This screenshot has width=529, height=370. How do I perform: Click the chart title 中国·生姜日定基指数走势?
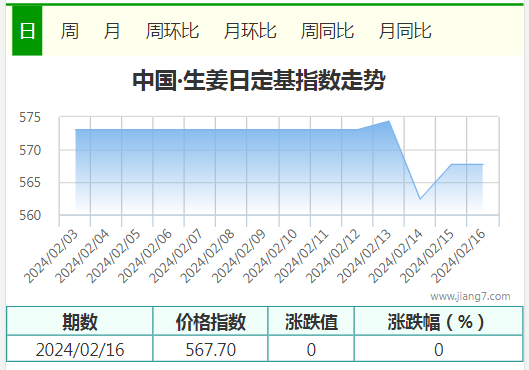(259, 81)
